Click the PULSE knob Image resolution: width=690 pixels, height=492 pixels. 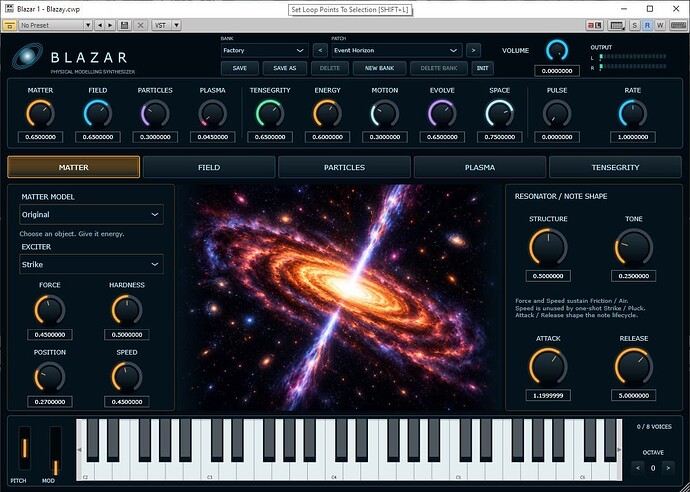[x=557, y=114]
